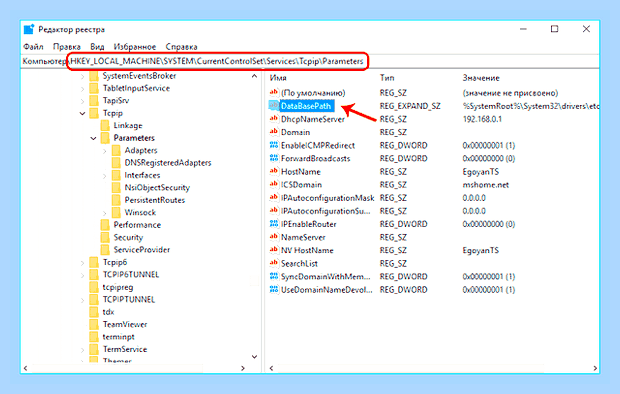Image resolution: width=620 pixels, height=394 pixels.
Task: Open the Избранное menu
Action: tap(135, 47)
